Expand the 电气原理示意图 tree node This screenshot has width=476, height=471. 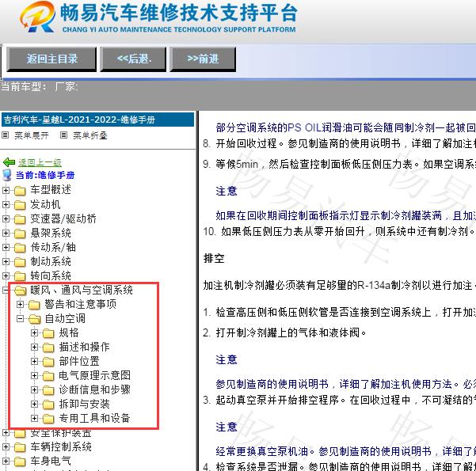[x=34, y=376]
